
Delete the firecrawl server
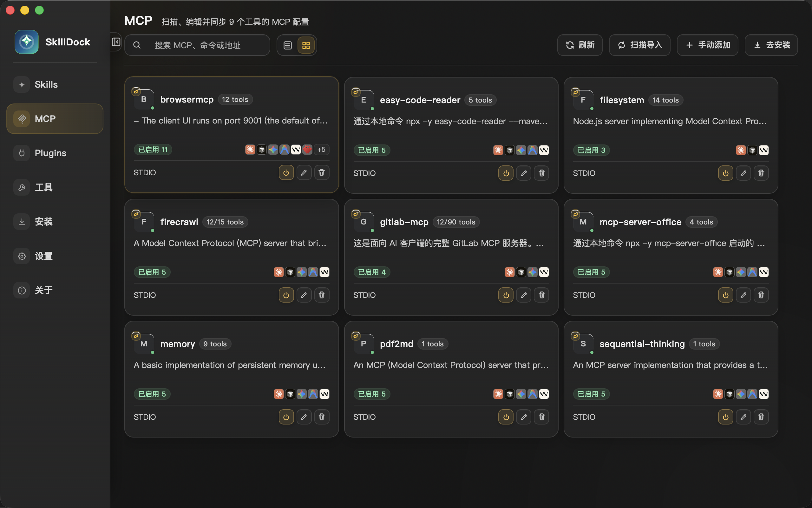click(321, 295)
